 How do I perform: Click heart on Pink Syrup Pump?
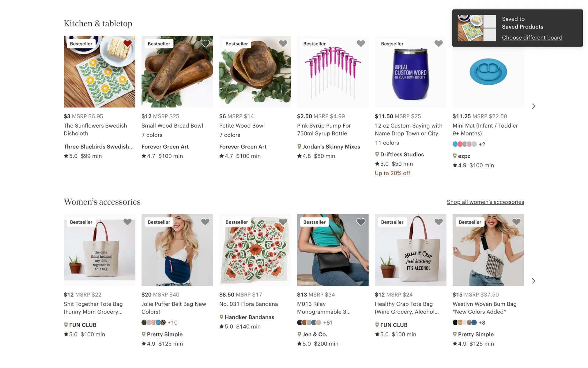point(361,44)
